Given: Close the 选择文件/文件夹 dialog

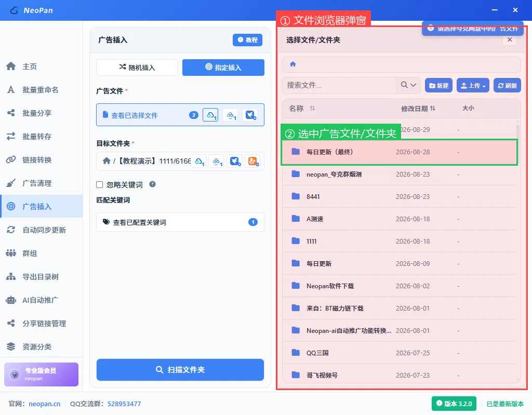Looking at the screenshot, I should [x=510, y=39].
